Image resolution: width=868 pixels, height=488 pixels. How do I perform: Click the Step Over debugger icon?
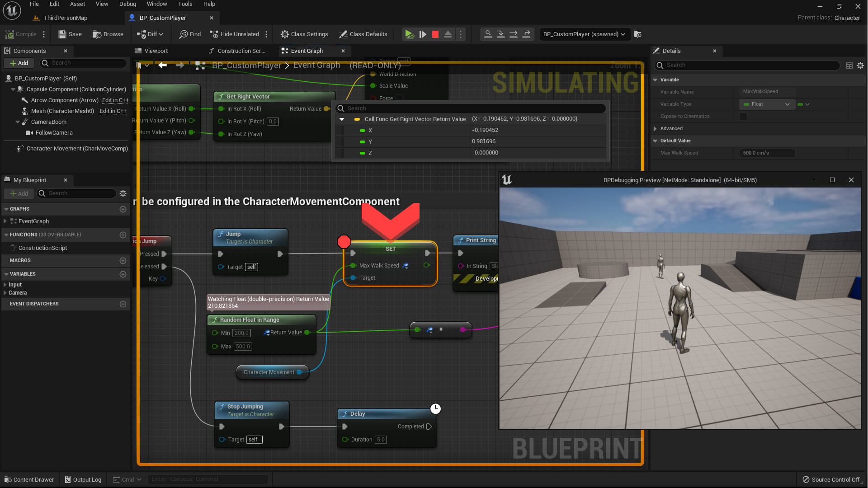pos(514,34)
